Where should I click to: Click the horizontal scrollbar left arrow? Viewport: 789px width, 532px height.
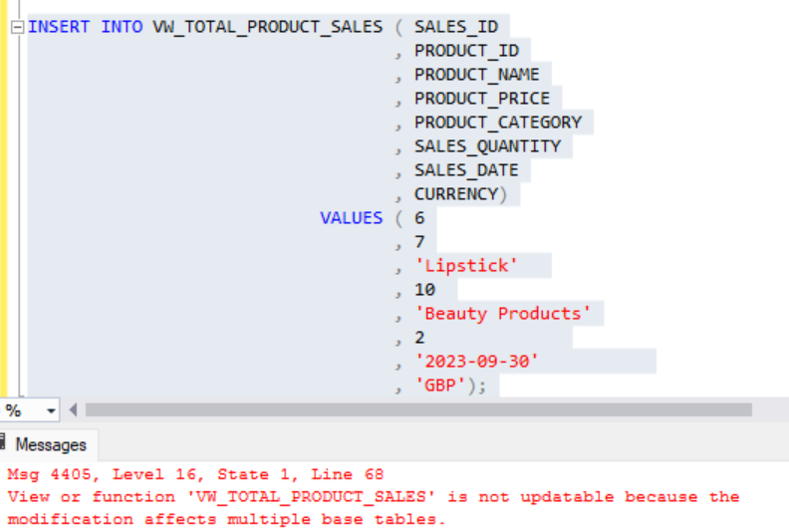74,410
